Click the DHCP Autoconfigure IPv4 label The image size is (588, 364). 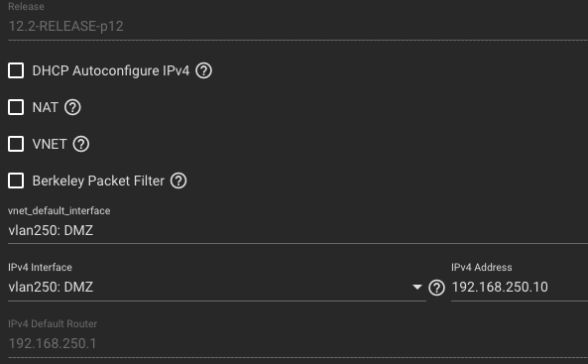click(111, 70)
